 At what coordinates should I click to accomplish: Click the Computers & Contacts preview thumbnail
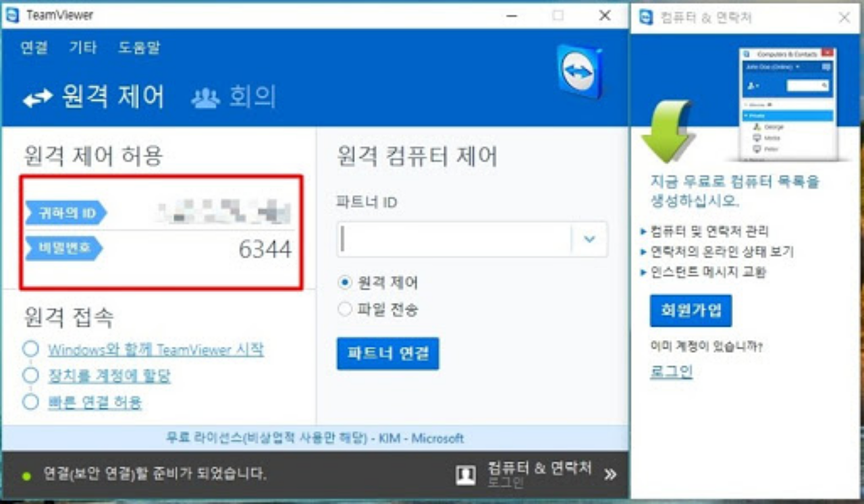pyautogui.click(x=788, y=104)
